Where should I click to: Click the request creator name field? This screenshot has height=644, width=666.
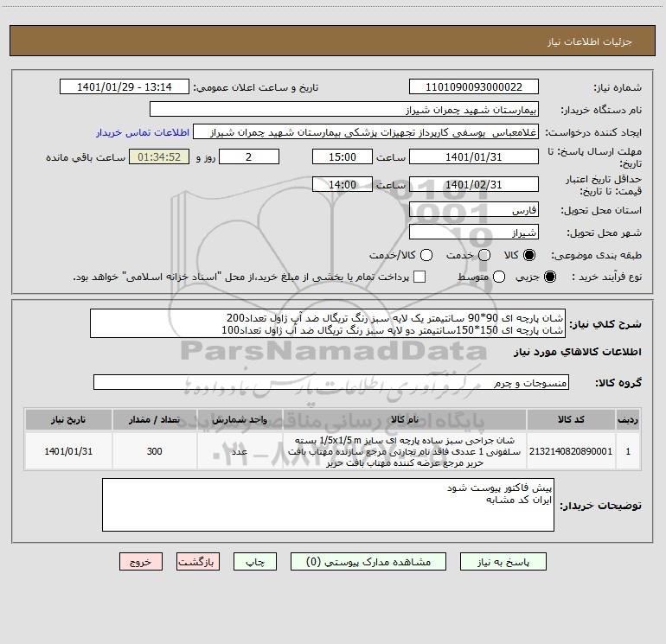point(366,131)
